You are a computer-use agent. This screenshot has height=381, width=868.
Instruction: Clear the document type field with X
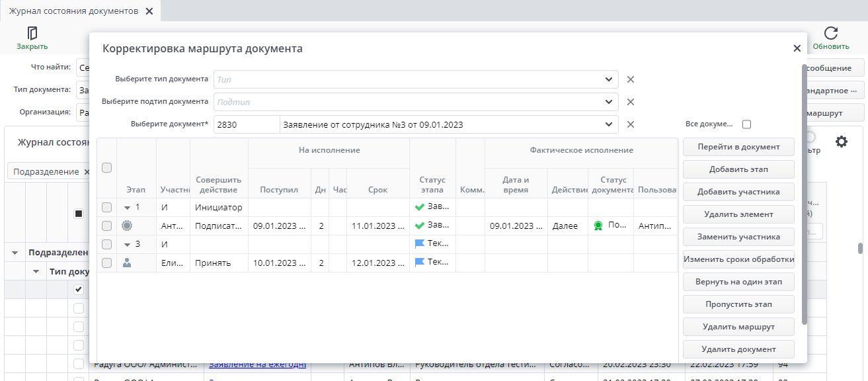(630, 79)
